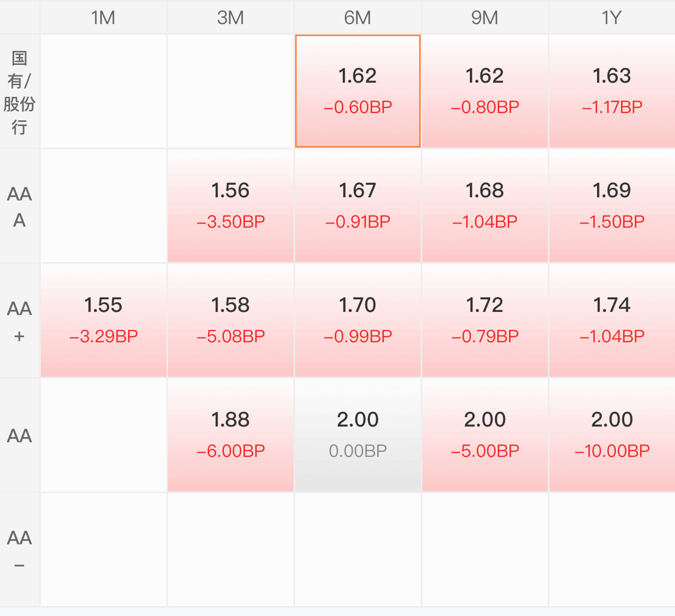Click the AAA 9M cell with -1.04BP

(x=485, y=206)
